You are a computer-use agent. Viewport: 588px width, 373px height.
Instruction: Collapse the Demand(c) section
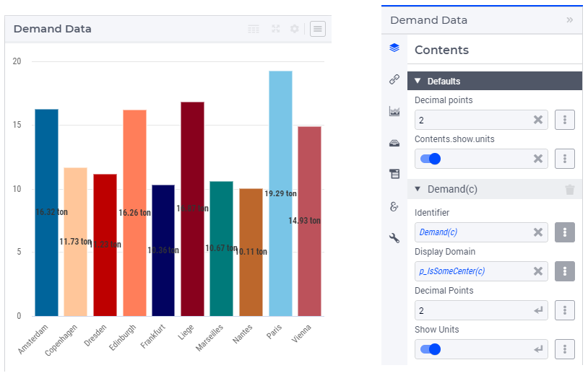point(418,190)
